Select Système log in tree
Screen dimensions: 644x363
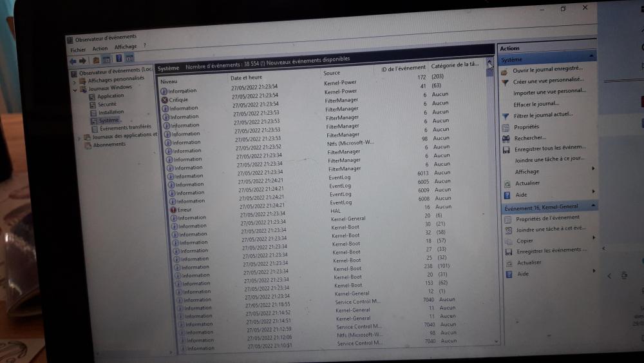[108, 121]
